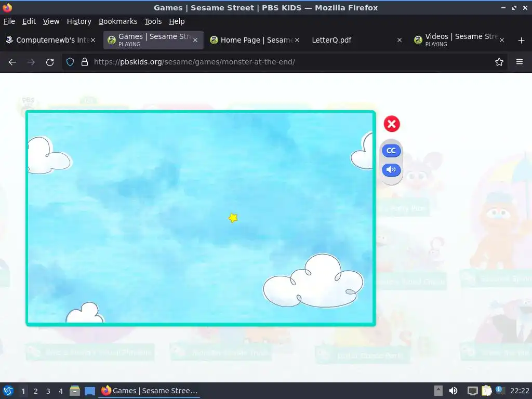Close the Games | Sesame Street tab
The image size is (532, 399).
click(195, 40)
